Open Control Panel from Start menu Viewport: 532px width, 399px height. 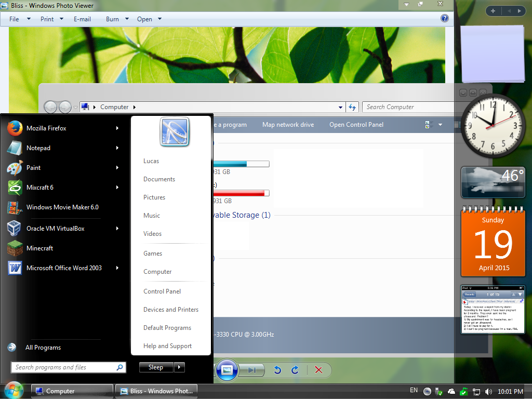click(x=162, y=291)
